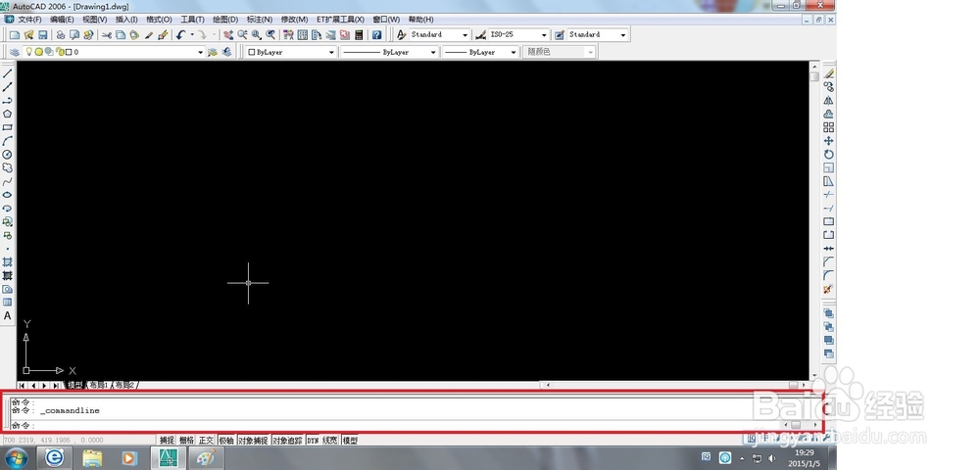Screen dimensions: 980x470
Task: Click the Pan realtime icon
Action: point(228,35)
